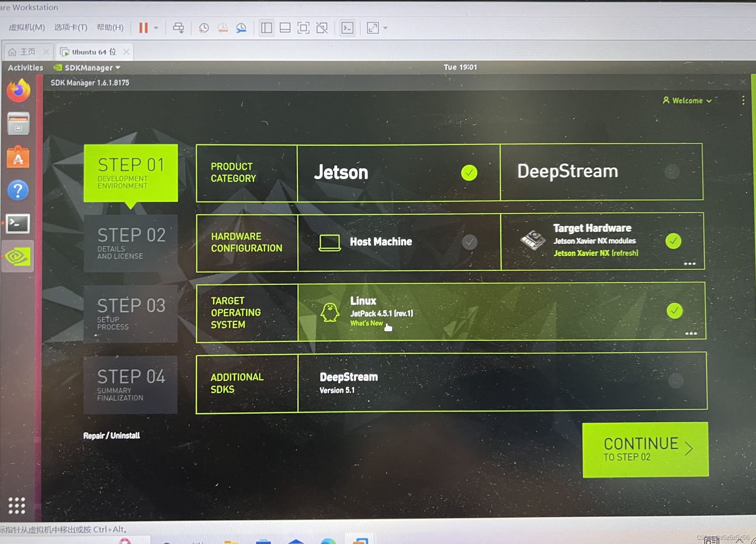The image size is (756, 544).
Task: Click the Jetson Xavier NX (refresh) text
Action: point(596,253)
